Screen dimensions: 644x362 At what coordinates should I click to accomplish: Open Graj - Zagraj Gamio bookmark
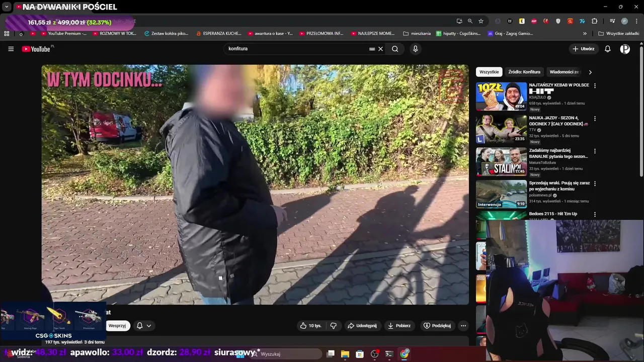click(510, 34)
